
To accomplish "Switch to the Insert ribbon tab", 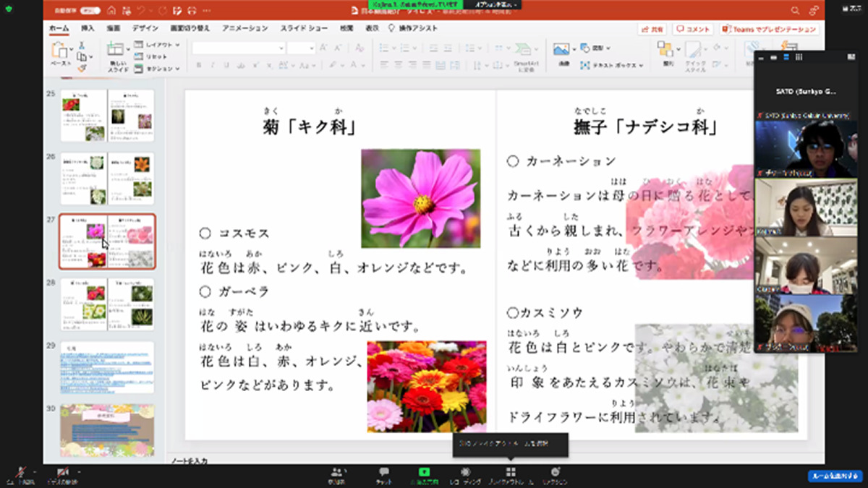I will [88, 28].
